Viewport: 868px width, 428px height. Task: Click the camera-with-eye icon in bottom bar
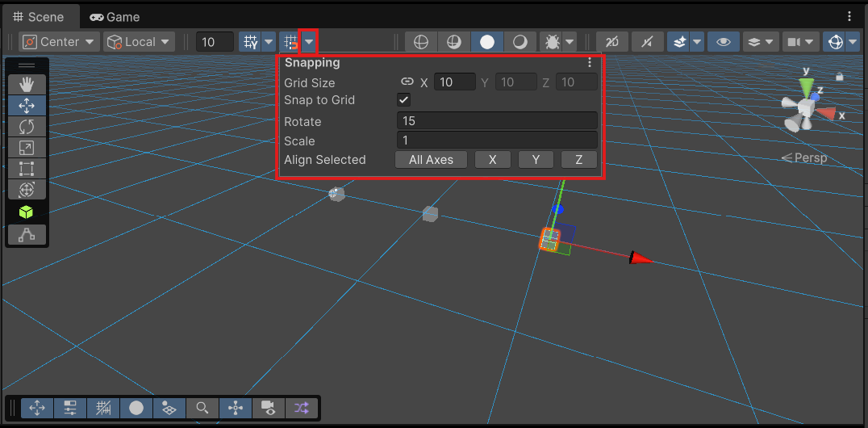coord(269,409)
